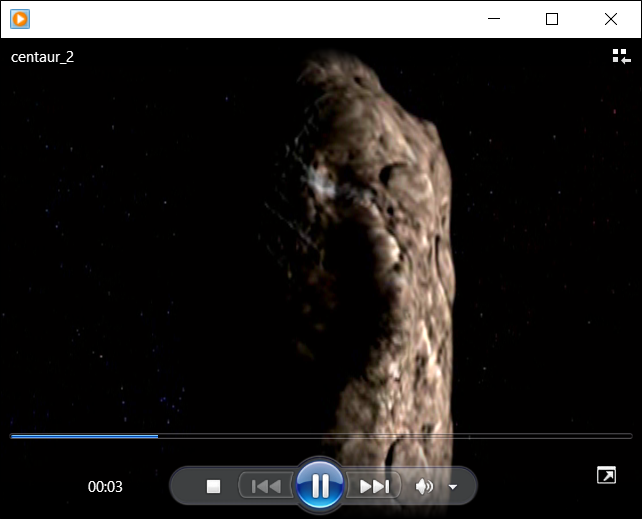Toggle the 00:03 elapsed time display
The image size is (642, 519).
pos(105,487)
